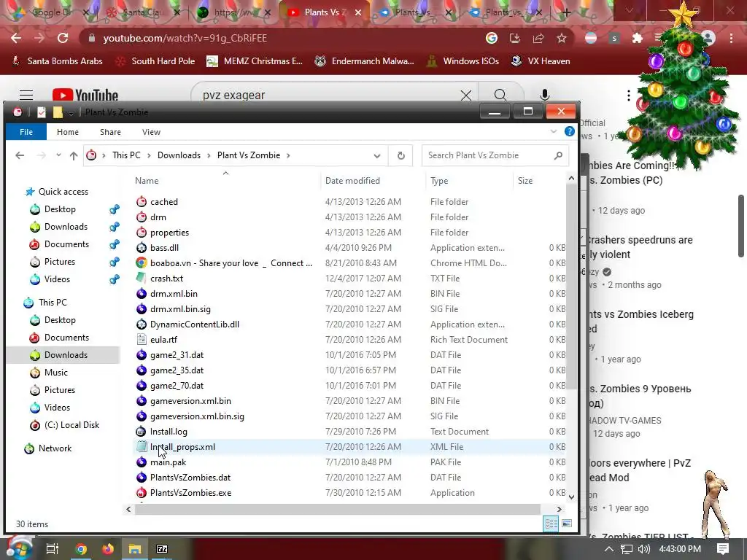Image resolution: width=747 pixels, height=560 pixels.
Task: Click the horizontal scrollbar of file list
Action: [337, 509]
